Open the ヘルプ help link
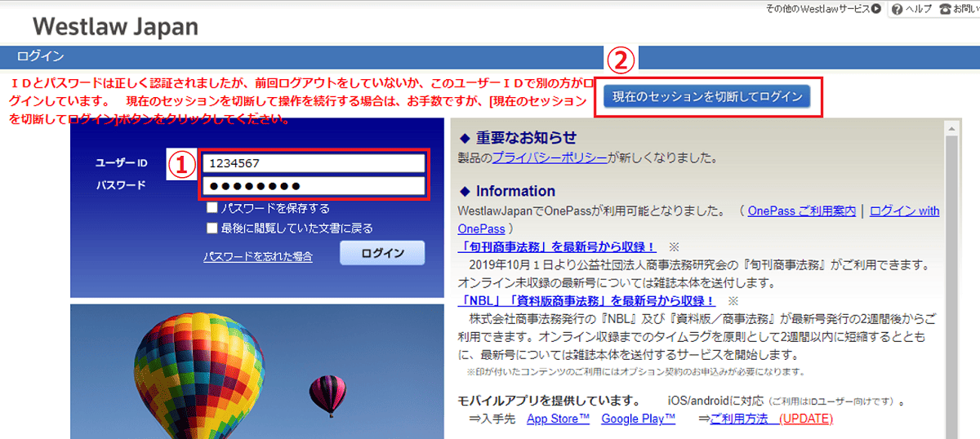The height and width of the screenshot is (439, 980). click(918, 9)
